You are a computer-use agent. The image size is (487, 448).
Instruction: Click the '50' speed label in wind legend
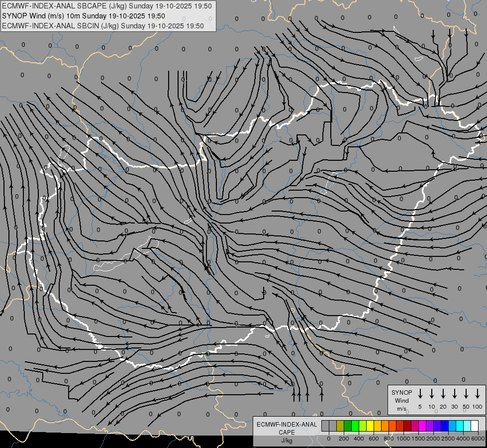466,407
